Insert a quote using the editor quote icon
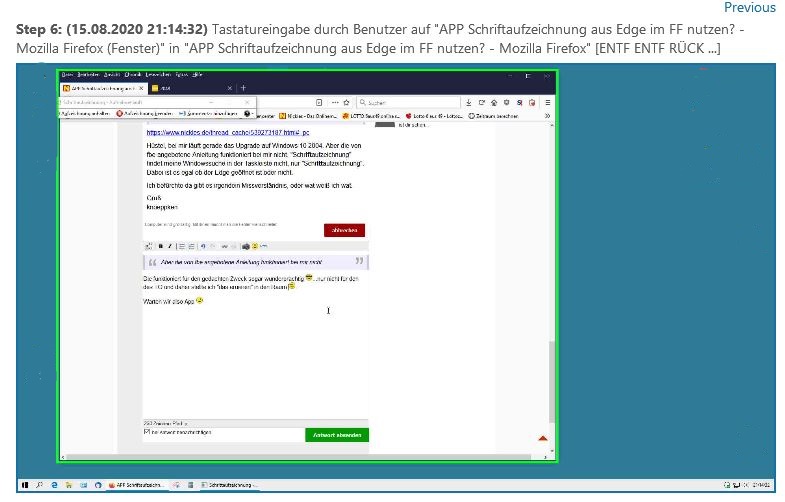Image resolution: width=785 pixels, height=502 pixels. pos(264,246)
